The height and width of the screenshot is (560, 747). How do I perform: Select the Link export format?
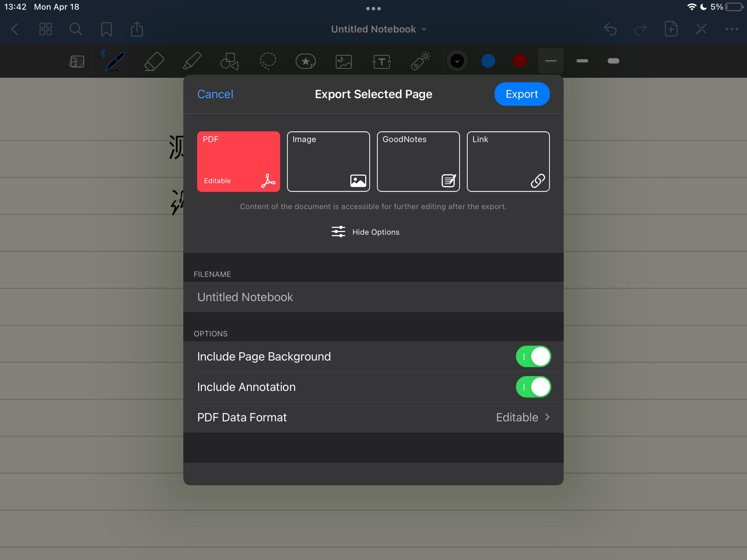pos(508,161)
